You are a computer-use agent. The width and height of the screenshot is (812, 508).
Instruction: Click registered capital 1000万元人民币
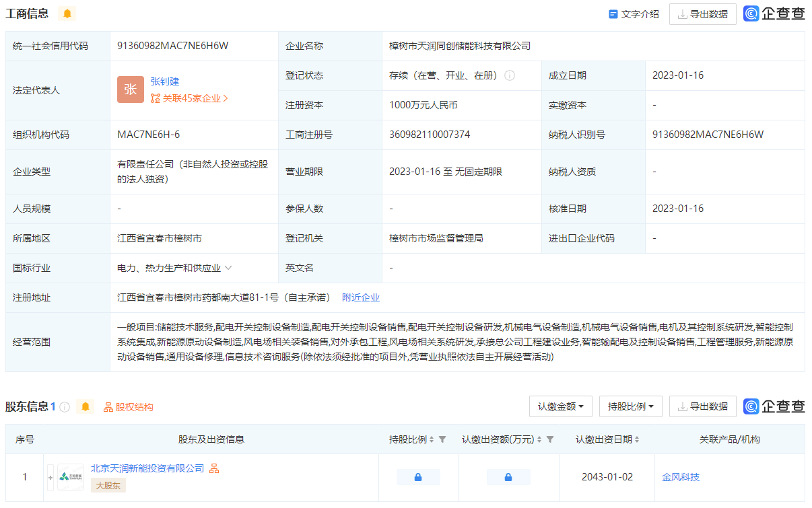(424, 105)
